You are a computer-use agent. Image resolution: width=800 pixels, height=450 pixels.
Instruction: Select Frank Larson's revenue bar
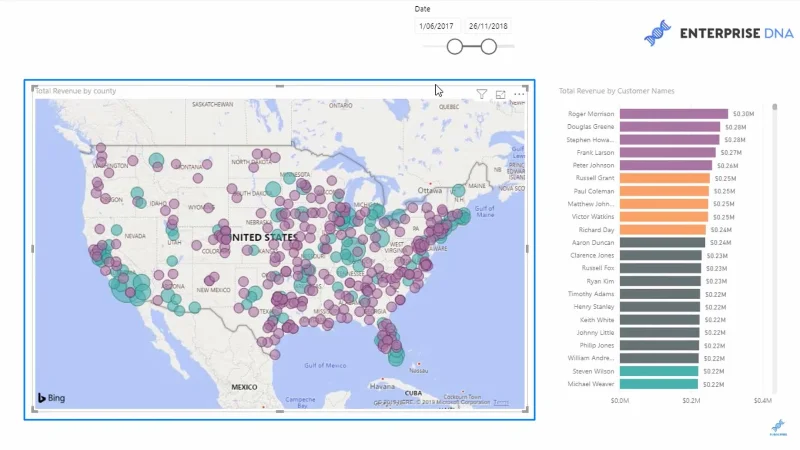point(668,153)
